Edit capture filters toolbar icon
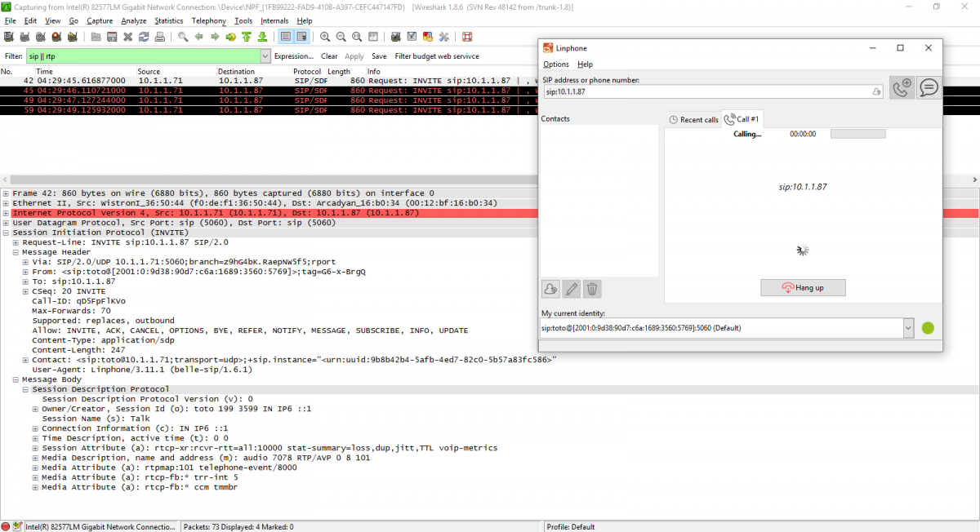This screenshot has width=980, height=532. click(x=395, y=37)
